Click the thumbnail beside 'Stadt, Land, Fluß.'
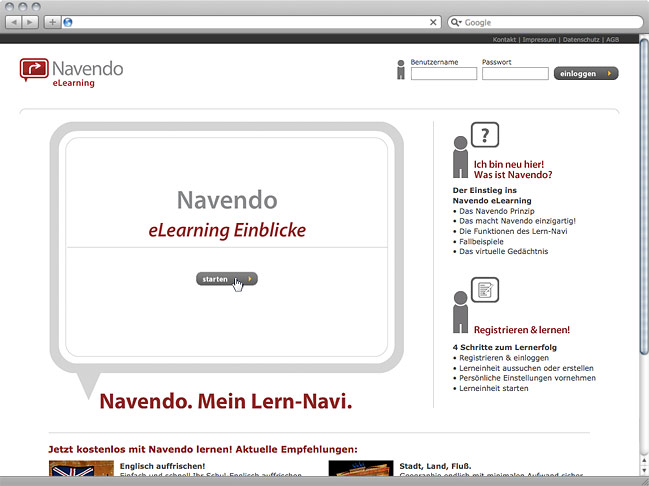This screenshot has height=486, width=649. tap(361, 468)
